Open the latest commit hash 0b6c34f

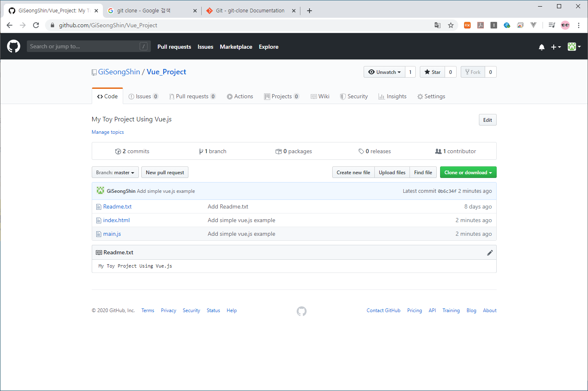447,191
